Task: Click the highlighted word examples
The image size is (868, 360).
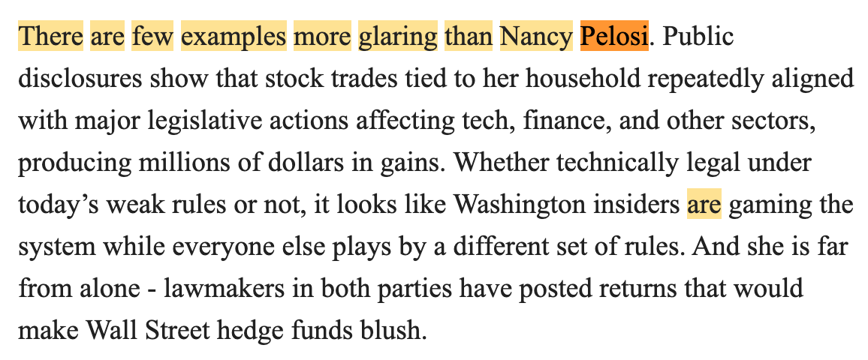Action: pyautogui.click(x=234, y=37)
